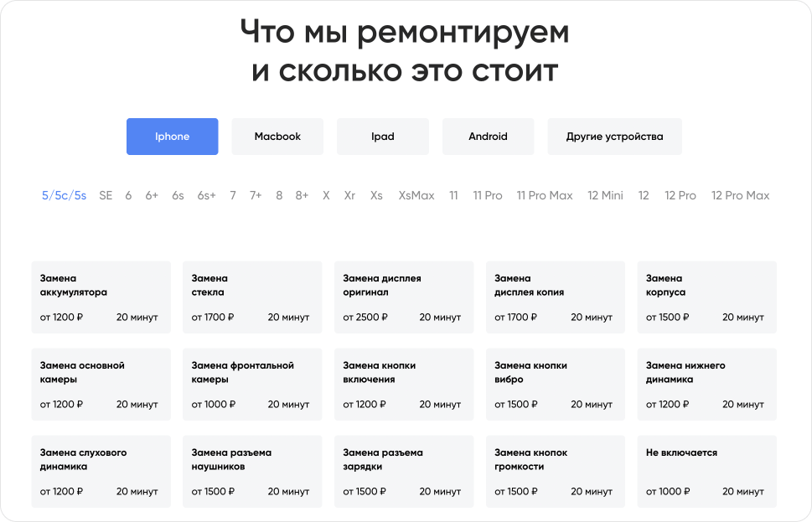Image resolution: width=812 pixels, height=522 pixels.
Task: Choose the Xr model
Action: pos(350,195)
